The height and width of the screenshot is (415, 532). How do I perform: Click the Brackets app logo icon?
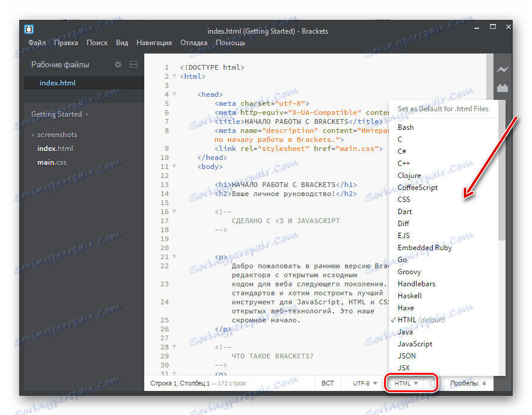[29, 29]
